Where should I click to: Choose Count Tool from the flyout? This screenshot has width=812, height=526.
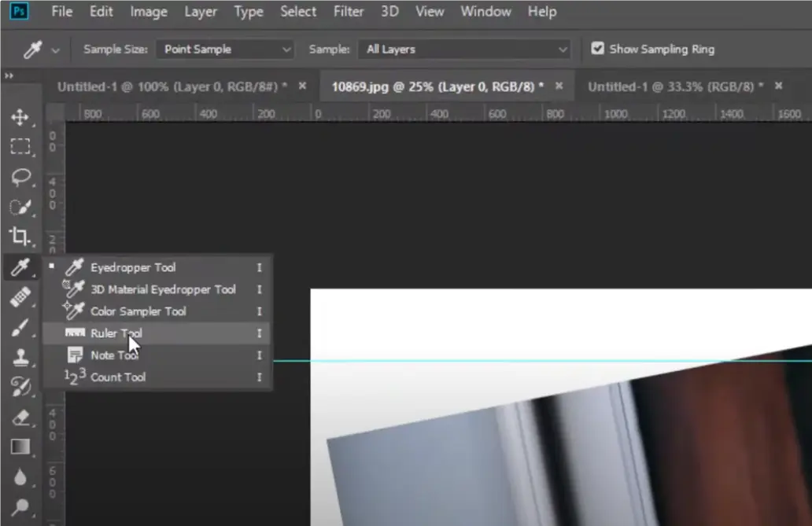pyautogui.click(x=157, y=377)
